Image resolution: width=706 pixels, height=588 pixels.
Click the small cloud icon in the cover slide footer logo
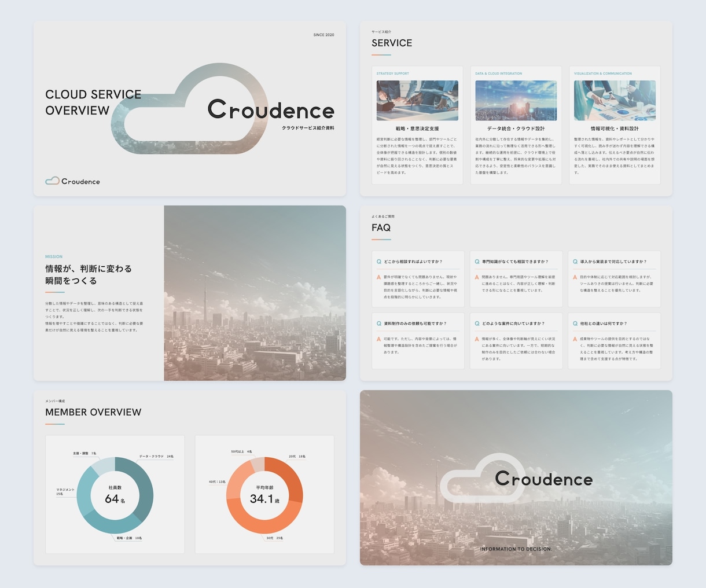pyautogui.click(x=52, y=181)
